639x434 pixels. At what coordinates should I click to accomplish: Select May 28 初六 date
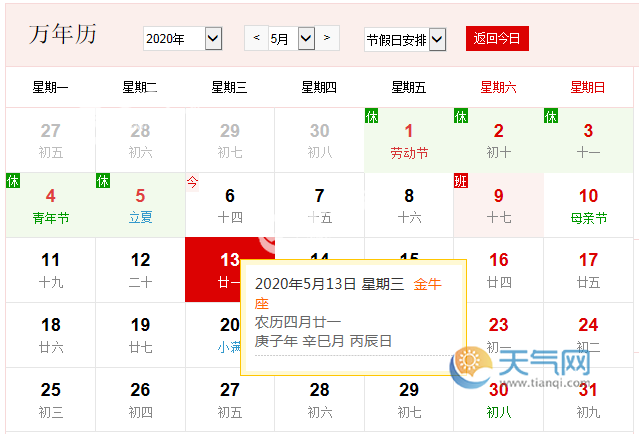click(320, 399)
